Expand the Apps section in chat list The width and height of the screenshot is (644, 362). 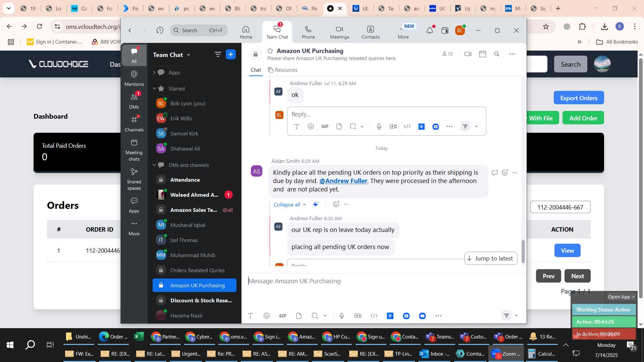(x=154, y=72)
